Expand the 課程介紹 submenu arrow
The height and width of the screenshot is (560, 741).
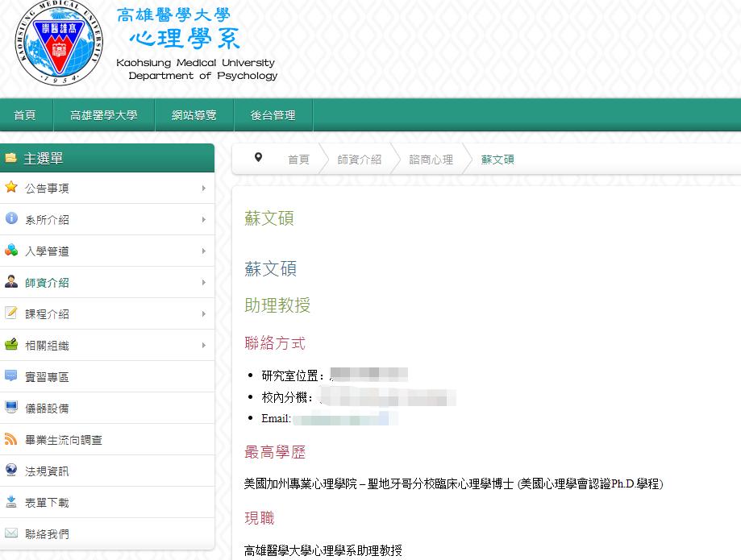coord(203,314)
